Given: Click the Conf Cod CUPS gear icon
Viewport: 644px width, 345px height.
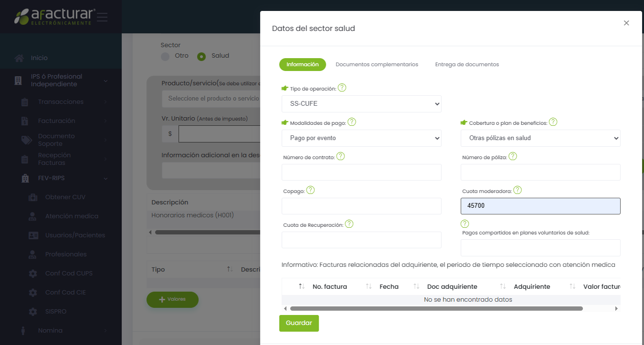Looking at the screenshot, I should tap(33, 274).
